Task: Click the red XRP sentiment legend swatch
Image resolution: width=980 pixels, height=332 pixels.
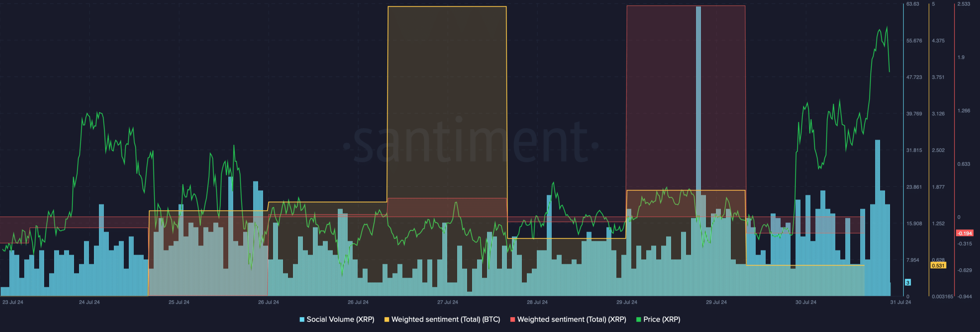Action: click(513, 319)
